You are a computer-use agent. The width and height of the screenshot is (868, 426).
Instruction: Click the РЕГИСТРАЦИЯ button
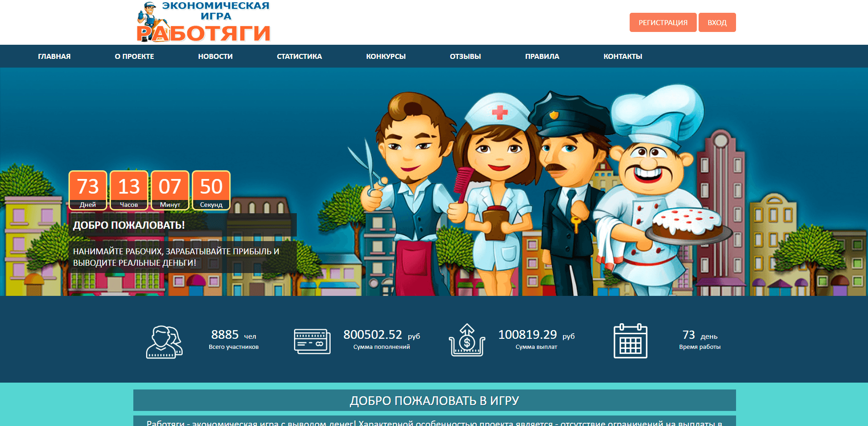click(663, 22)
